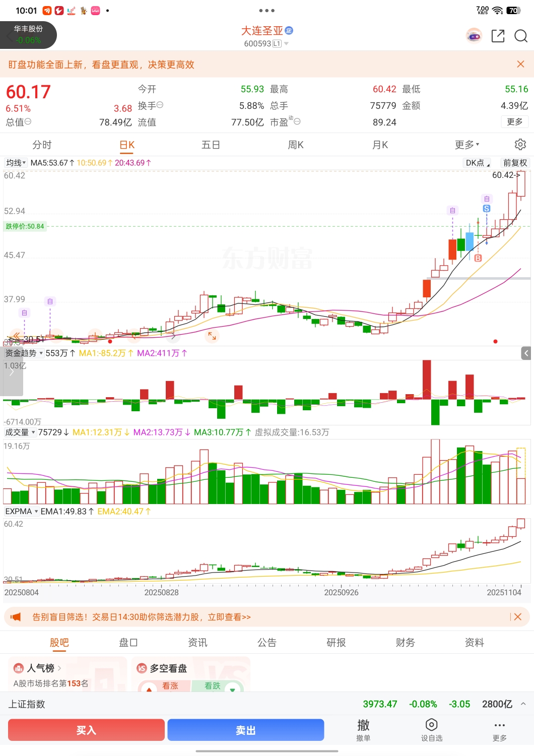Open the 研报 tab
This screenshot has width=534, height=756.
click(x=336, y=643)
